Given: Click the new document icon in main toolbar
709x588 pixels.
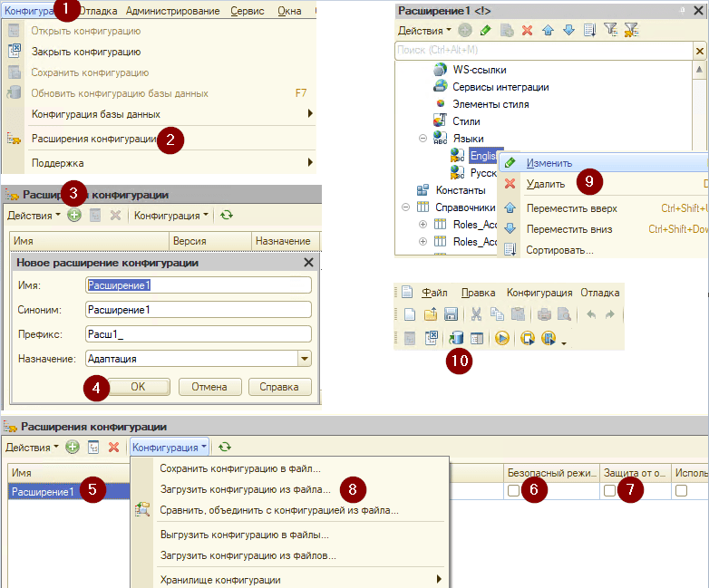Looking at the screenshot, I should point(410,314).
